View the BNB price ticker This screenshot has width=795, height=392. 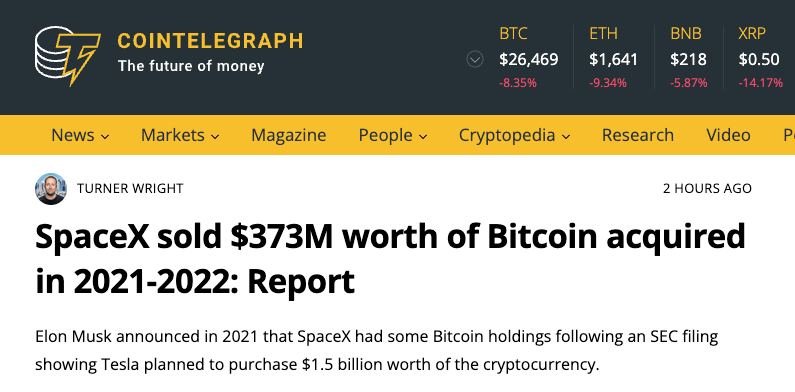tap(688, 58)
